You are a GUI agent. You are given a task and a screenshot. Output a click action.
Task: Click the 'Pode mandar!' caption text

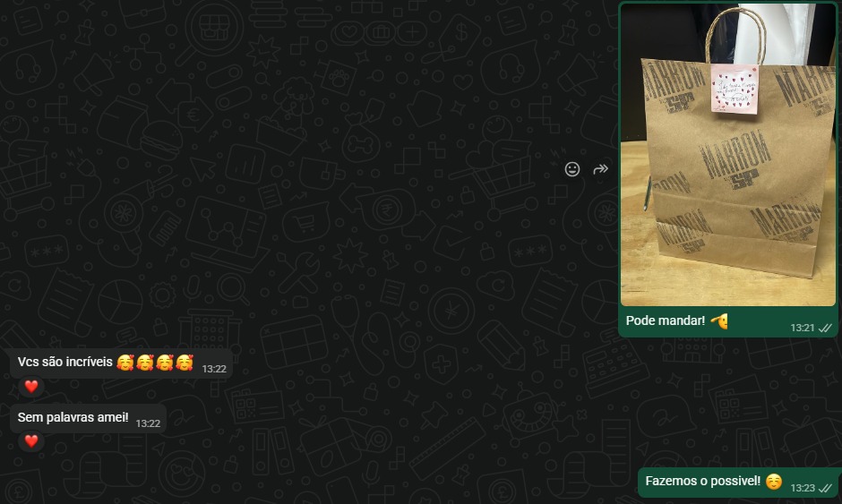666,321
